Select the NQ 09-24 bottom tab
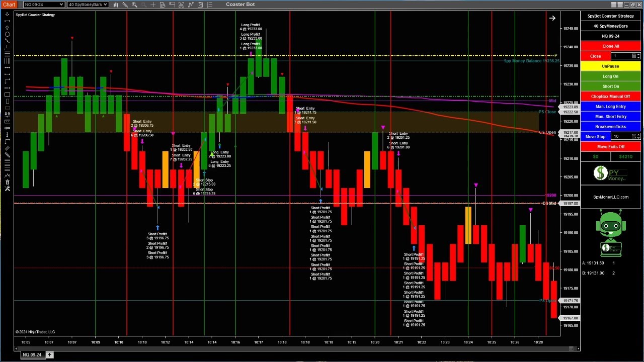The width and height of the screenshot is (644, 362). 32,355
